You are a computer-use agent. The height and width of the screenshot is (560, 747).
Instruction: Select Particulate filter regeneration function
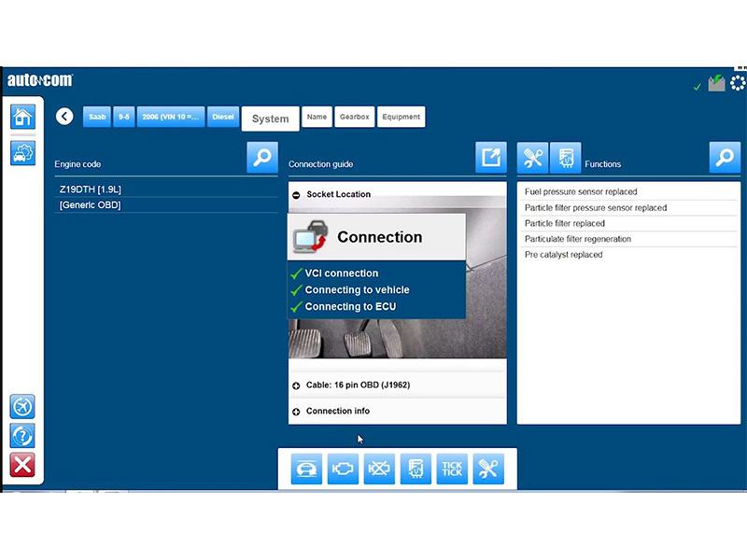pyautogui.click(x=628, y=239)
